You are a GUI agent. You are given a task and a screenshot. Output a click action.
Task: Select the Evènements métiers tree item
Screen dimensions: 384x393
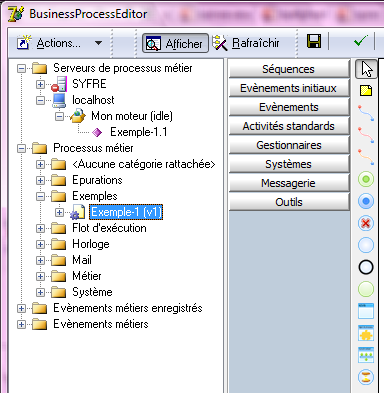tap(101, 324)
